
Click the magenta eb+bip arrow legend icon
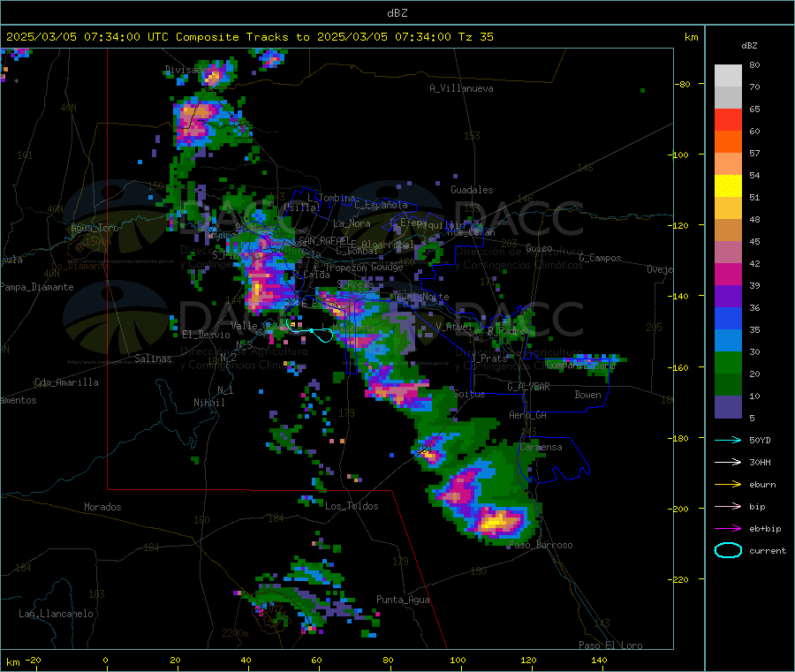coord(728,529)
